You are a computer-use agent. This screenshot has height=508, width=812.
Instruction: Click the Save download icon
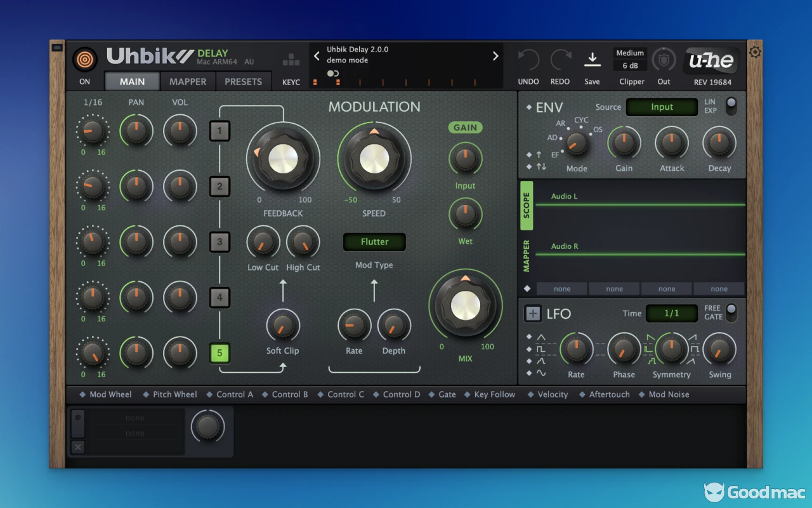pyautogui.click(x=592, y=60)
